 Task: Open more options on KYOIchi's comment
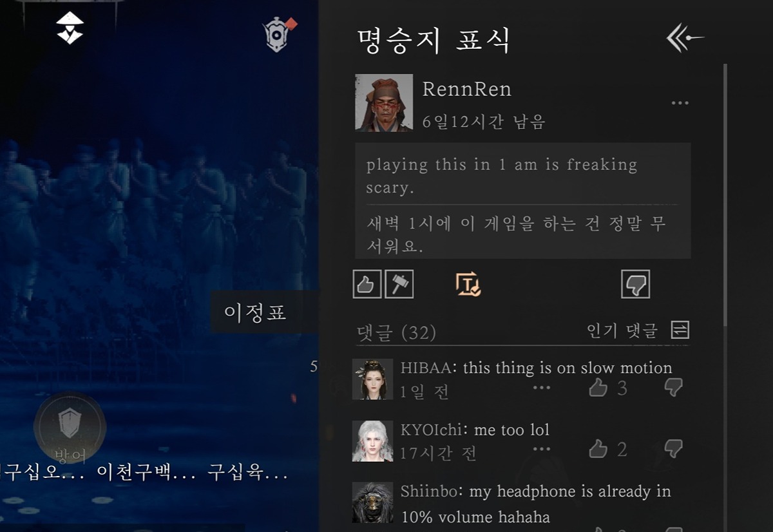coord(542,449)
